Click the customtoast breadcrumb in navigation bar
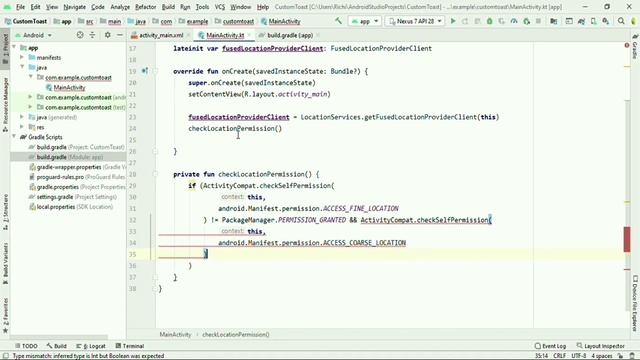 point(235,21)
